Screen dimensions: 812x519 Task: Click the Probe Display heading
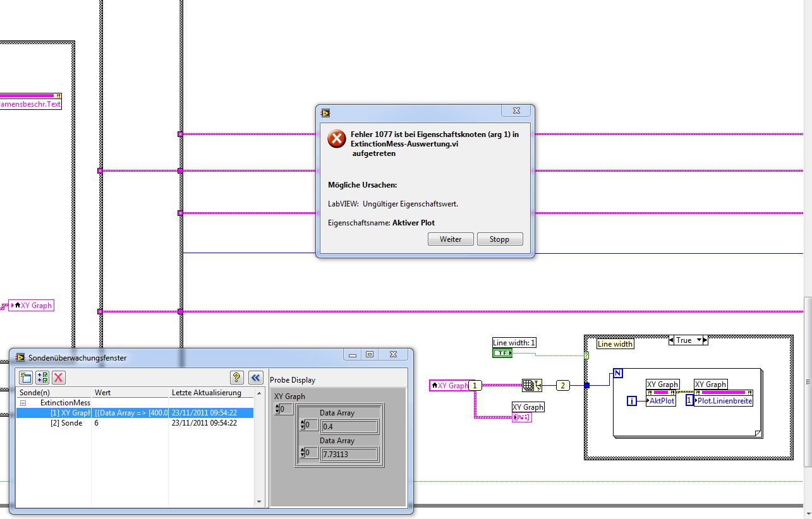coord(293,380)
